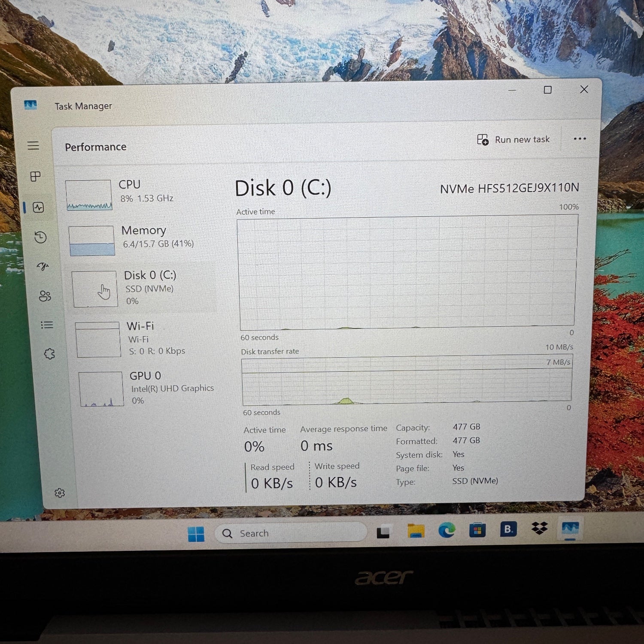The image size is (644, 644).
Task: Open the three-dot more options menu
Action: point(580,139)
